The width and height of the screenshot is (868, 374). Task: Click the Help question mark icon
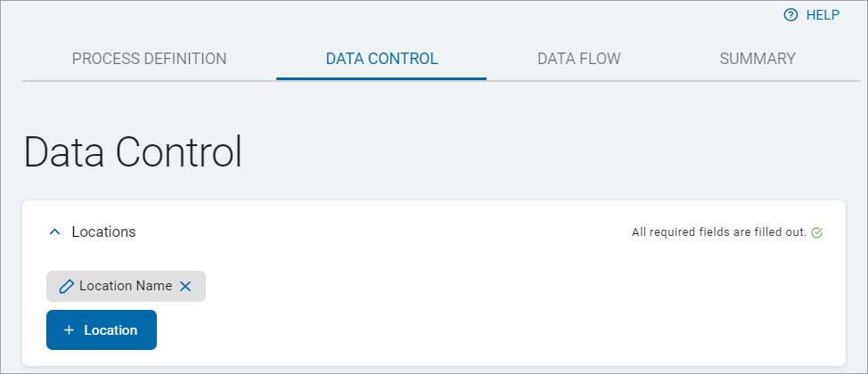point(790,15)
